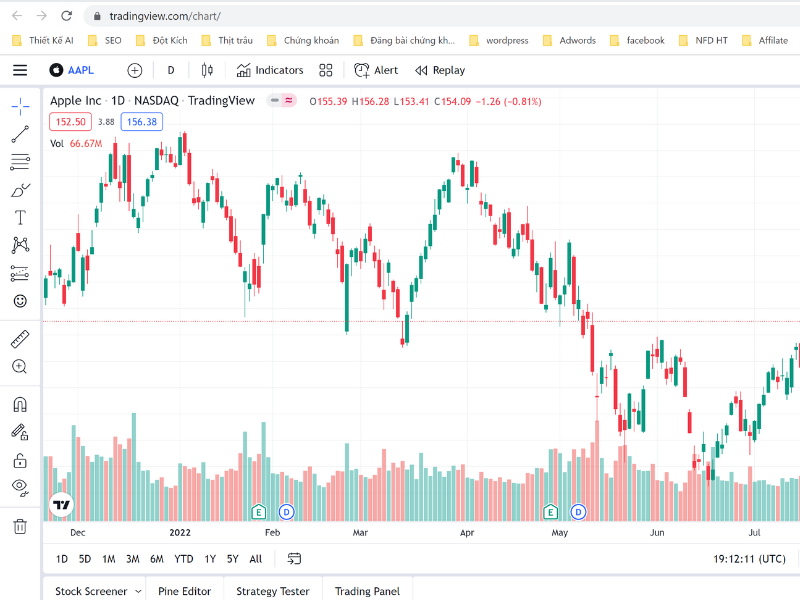Select the crosshair cursor tool

(x=20, y=107)
